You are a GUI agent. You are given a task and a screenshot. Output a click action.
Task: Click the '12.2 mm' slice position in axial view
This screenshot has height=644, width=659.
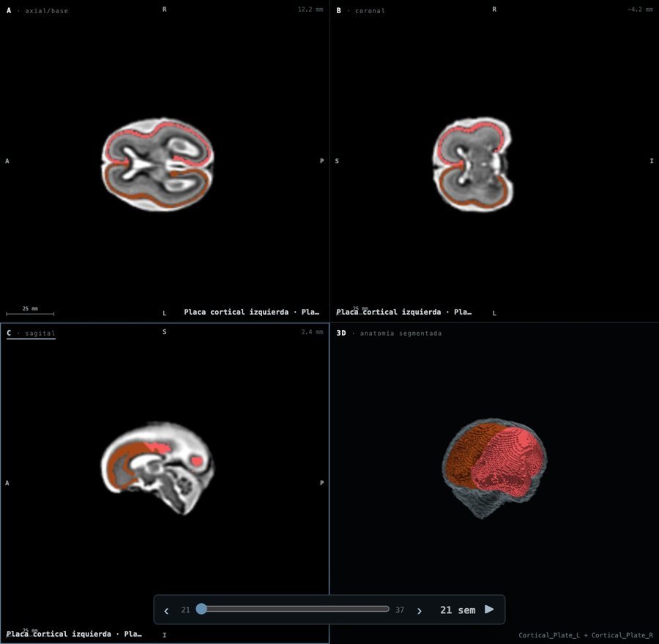[310, 10]
